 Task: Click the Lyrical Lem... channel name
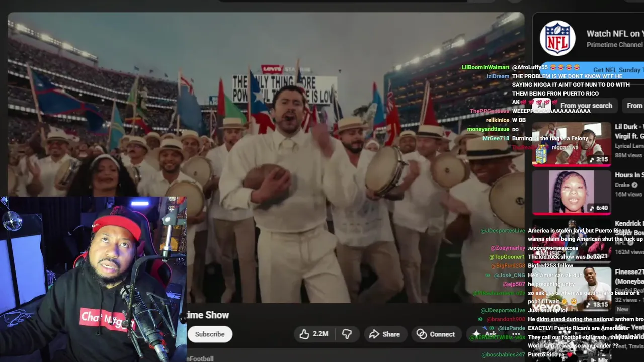click(x=629, y=146)
